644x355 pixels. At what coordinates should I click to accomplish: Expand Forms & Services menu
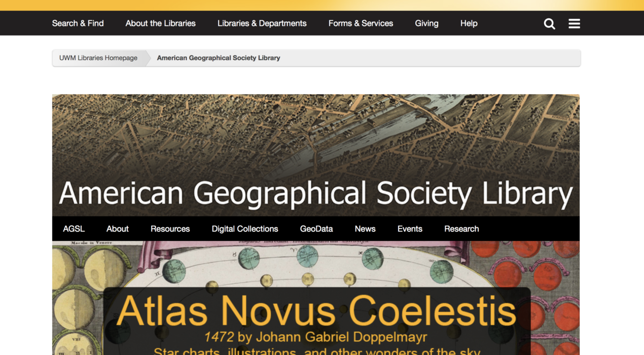pyautogui.click(x=361, y=23)
